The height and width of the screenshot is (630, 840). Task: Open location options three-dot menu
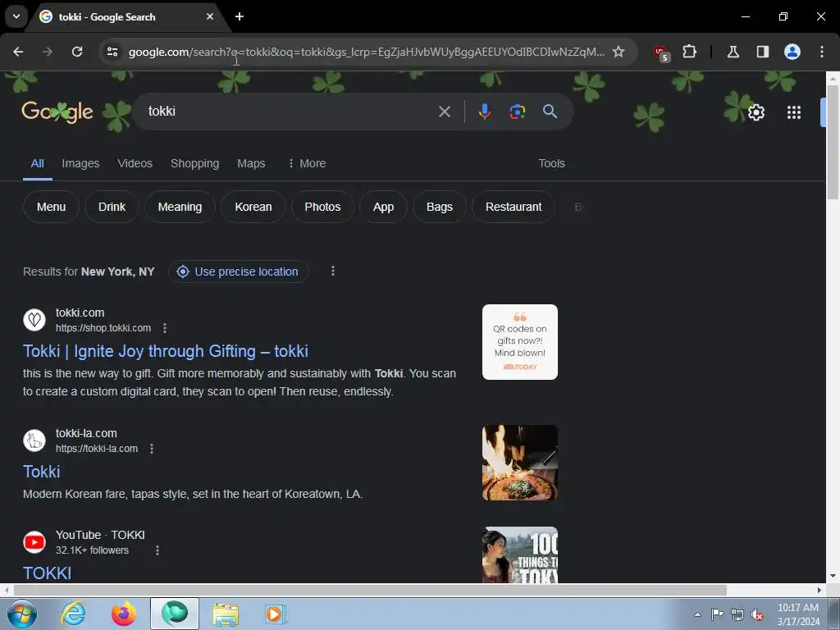coord(333,271)
